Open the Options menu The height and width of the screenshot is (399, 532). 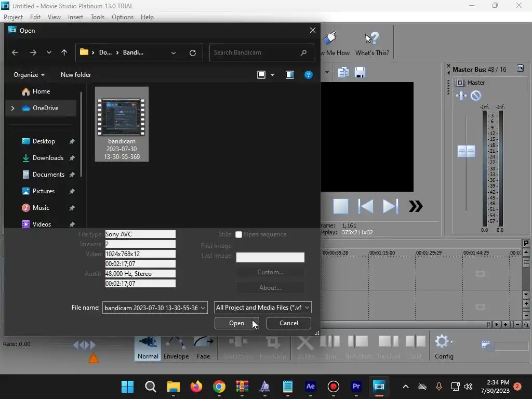pyautogui.click(x=123, y=17)
